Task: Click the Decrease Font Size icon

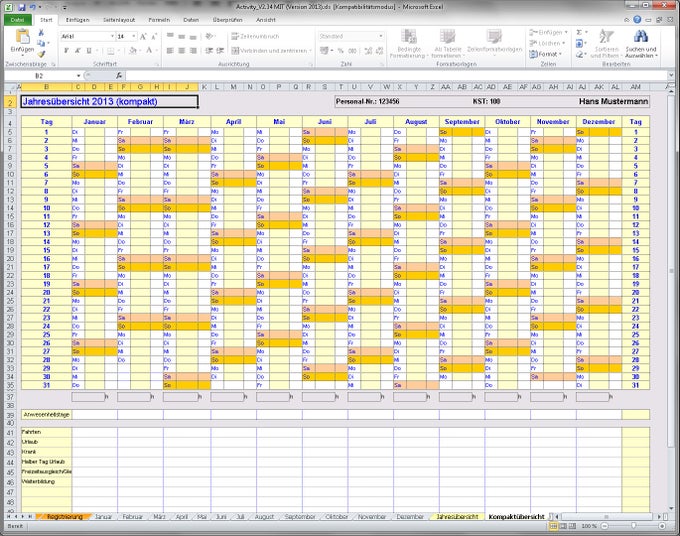Action: coord(154,36)
